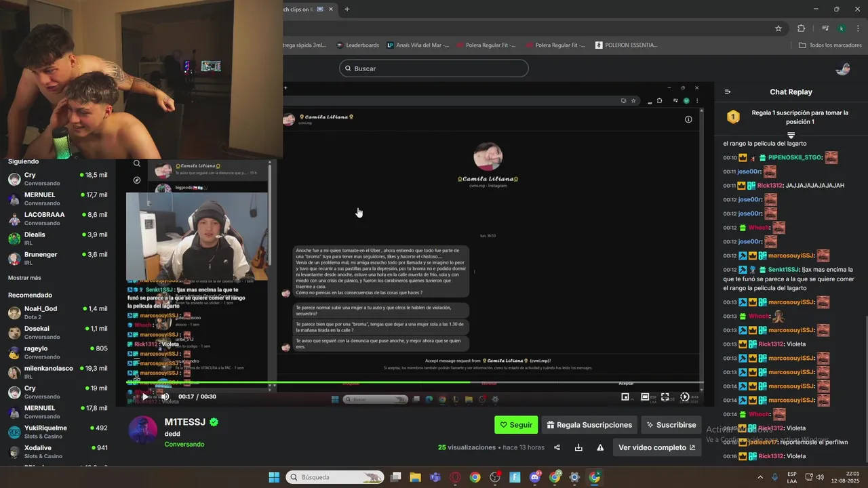
Task: Click the Buscar search field
Action: click(x=434, y=68)
